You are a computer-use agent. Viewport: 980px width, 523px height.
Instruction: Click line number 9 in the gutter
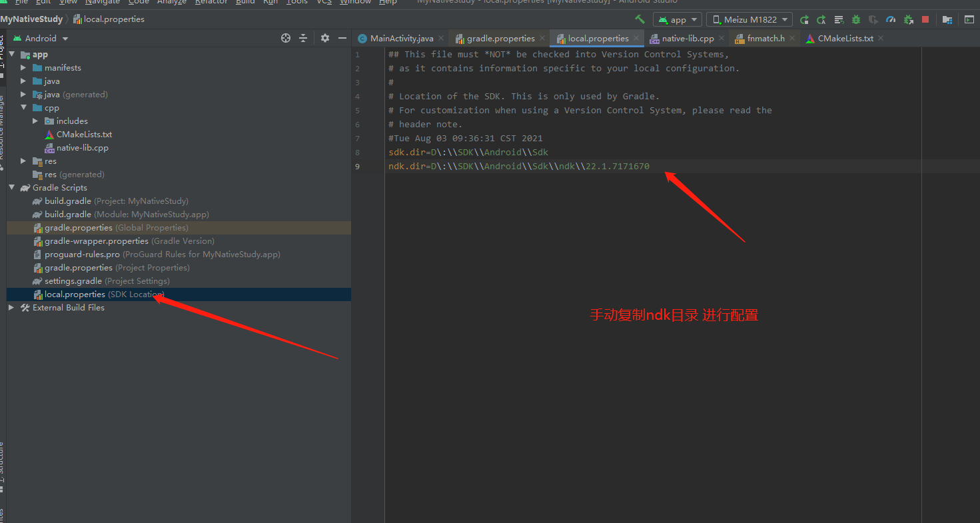click(358, 166)
